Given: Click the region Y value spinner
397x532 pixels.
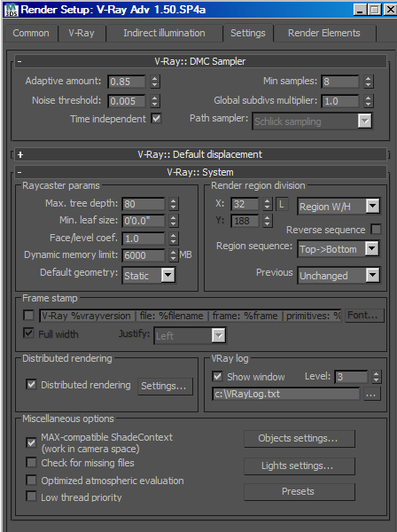Looking at the screenshot, I should [x=268, y=221].
